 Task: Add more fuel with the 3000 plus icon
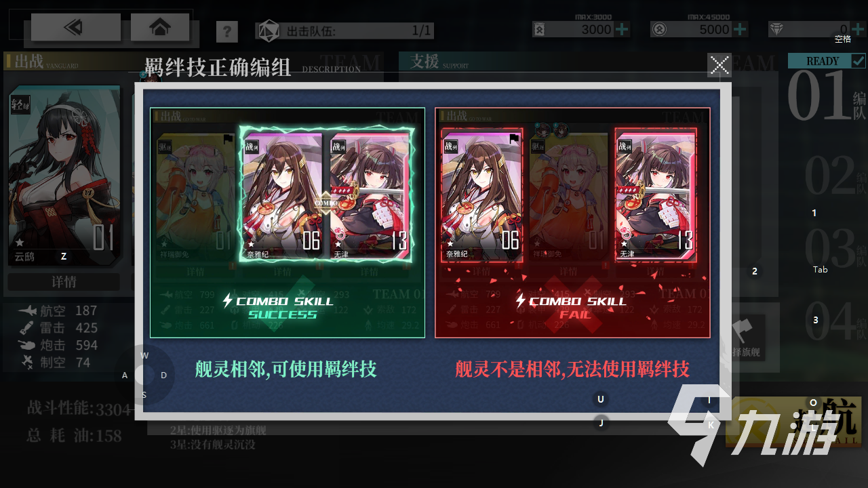[621, 30]
